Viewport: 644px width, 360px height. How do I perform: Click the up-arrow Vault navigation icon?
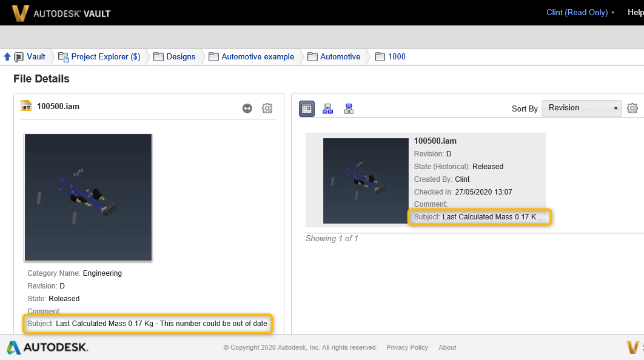tap(6, 56)
